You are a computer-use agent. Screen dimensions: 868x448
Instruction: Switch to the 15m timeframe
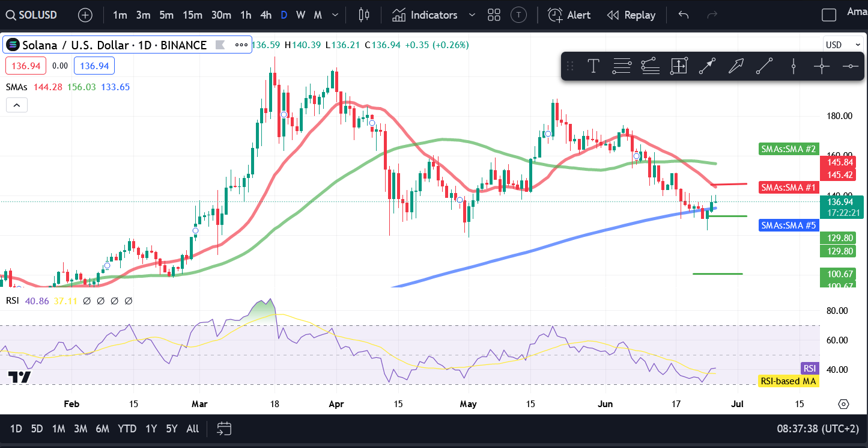[x=192, y=15]
